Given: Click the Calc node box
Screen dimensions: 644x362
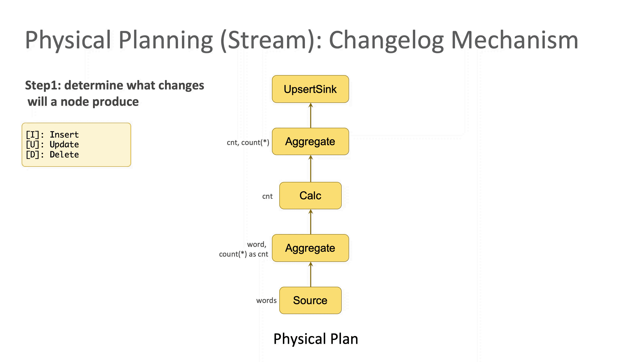Looking at the screenshot, I should pos(310,196).
